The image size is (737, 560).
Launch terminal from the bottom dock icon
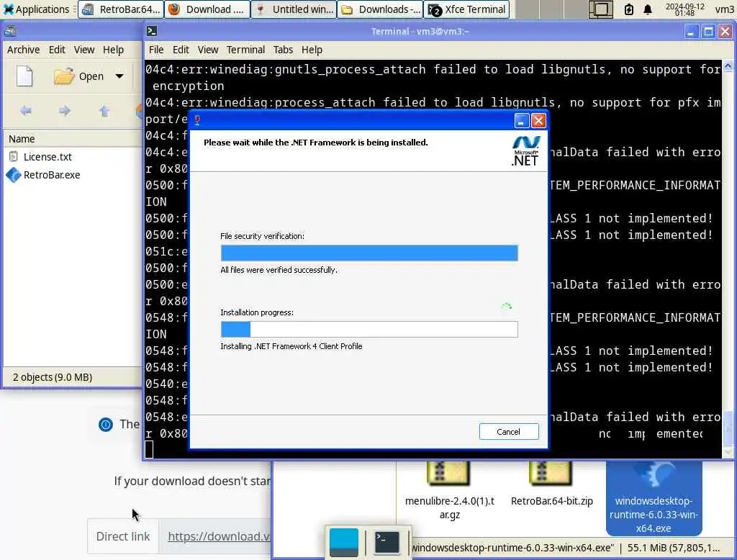pos(386,542)
